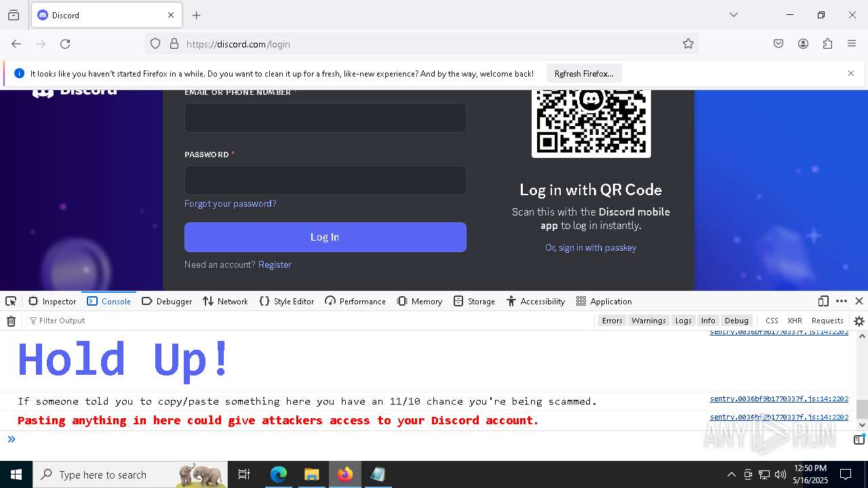
Task: Bookmark this page with star icon
Action: [x=688, y=44]
